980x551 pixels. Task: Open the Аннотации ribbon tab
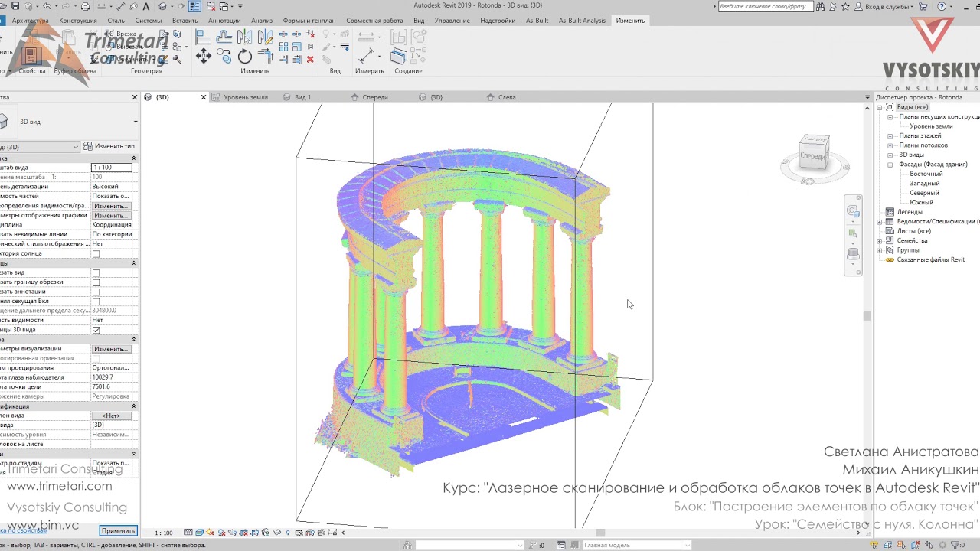point(224,21)
